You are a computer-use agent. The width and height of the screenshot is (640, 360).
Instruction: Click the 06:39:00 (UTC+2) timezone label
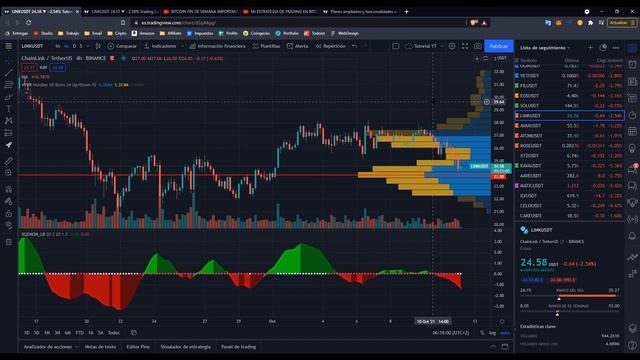[x=451, y=333]
